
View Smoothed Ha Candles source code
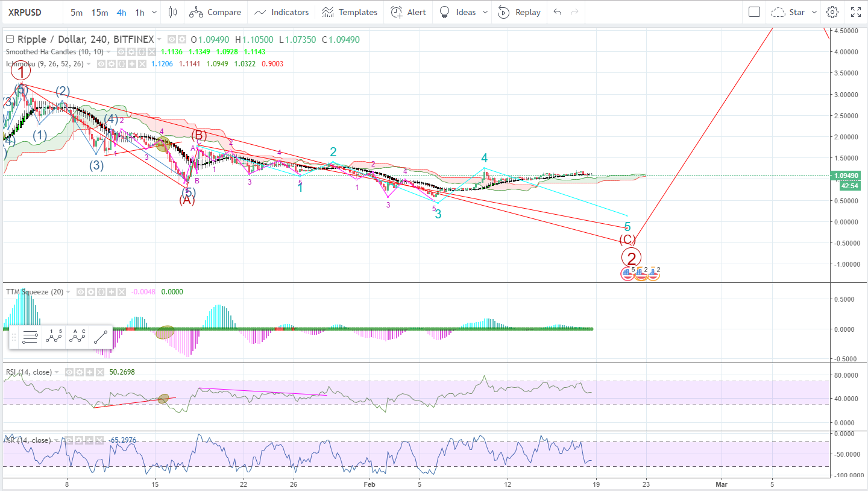click(x=142, y=52)
